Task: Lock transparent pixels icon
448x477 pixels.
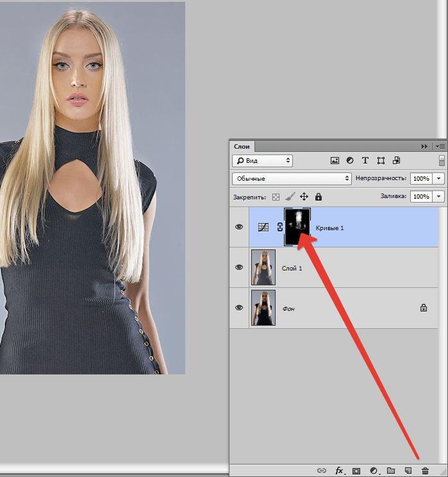Action: 276,197
